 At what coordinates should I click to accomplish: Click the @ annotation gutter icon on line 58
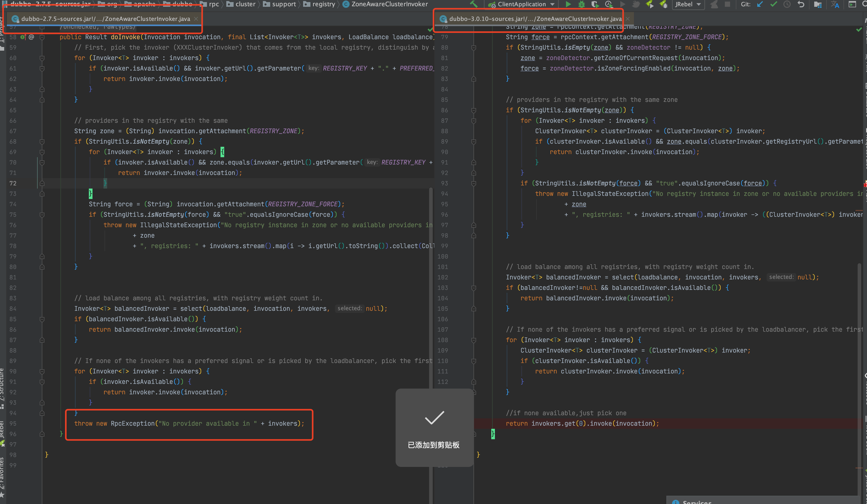[31, 37]
